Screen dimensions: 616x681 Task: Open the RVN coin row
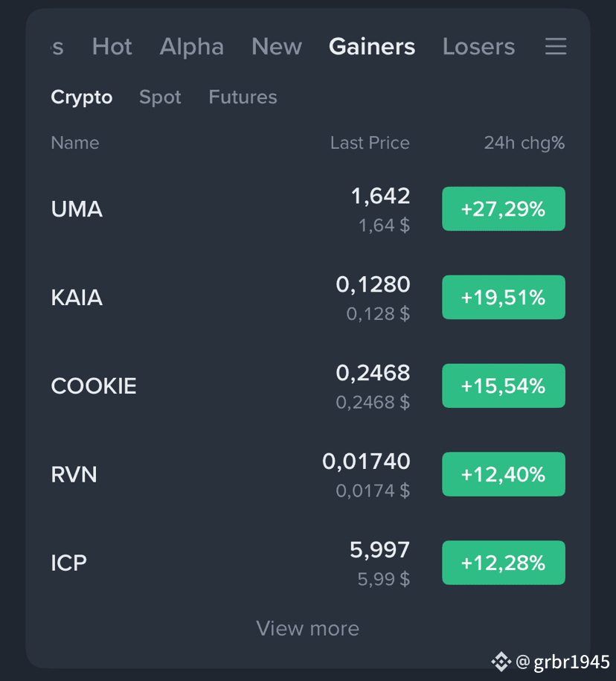pos(308,474)
